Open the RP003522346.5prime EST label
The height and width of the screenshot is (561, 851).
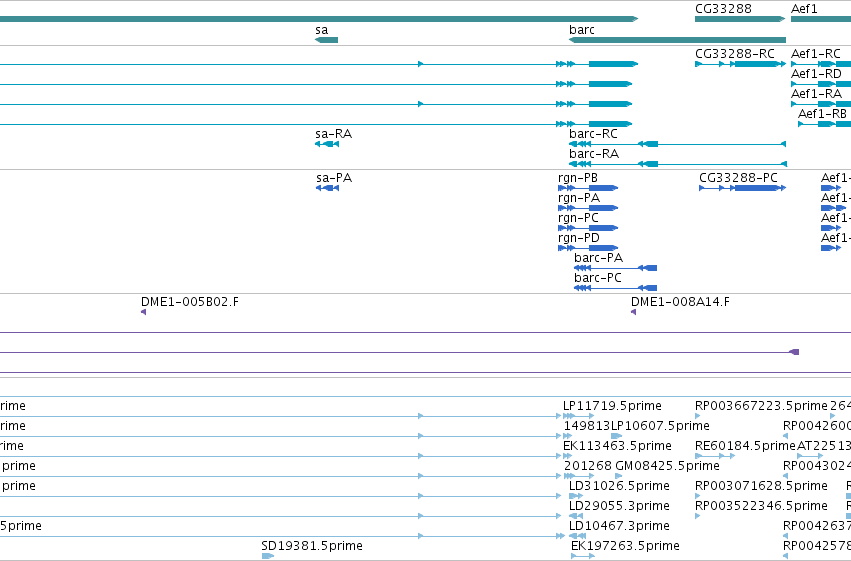pyautogui.click(x=761, y=507)
